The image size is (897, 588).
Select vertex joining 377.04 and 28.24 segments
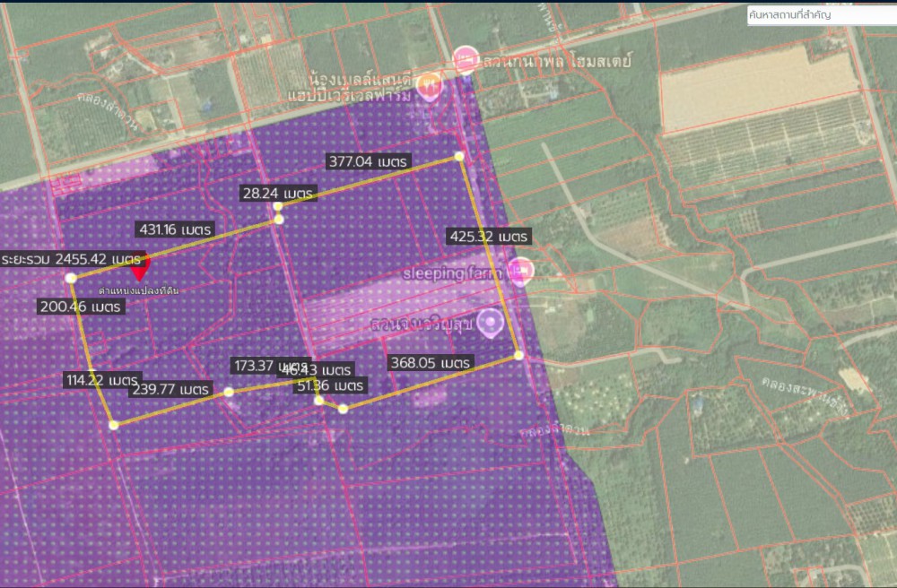click(277, 206)
